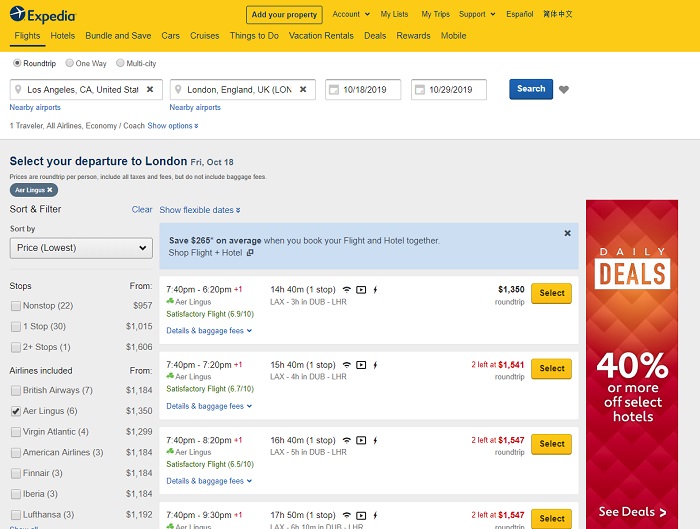
Task: Click Nearby airports under Los Angeles
Action: click(35, 107)
